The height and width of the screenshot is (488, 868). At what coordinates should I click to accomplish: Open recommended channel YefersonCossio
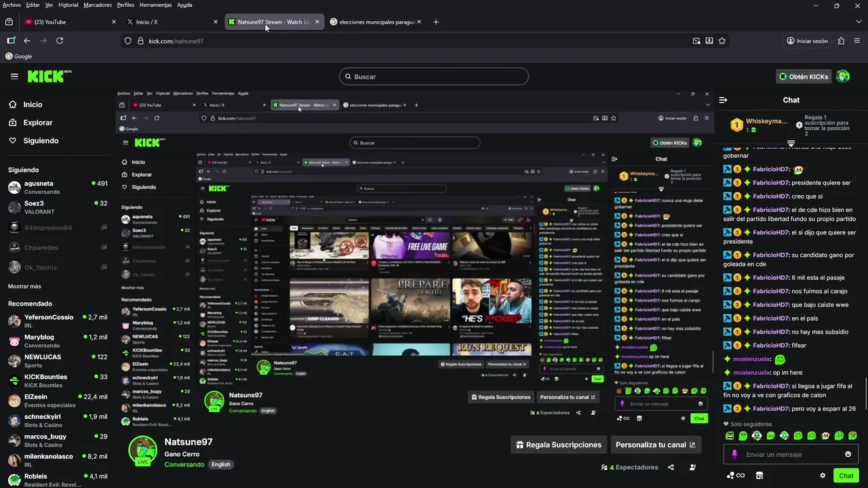coord(58,321)
